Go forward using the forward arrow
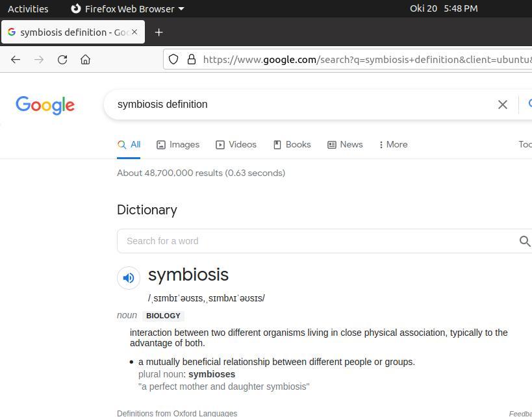 pos(39,60)
